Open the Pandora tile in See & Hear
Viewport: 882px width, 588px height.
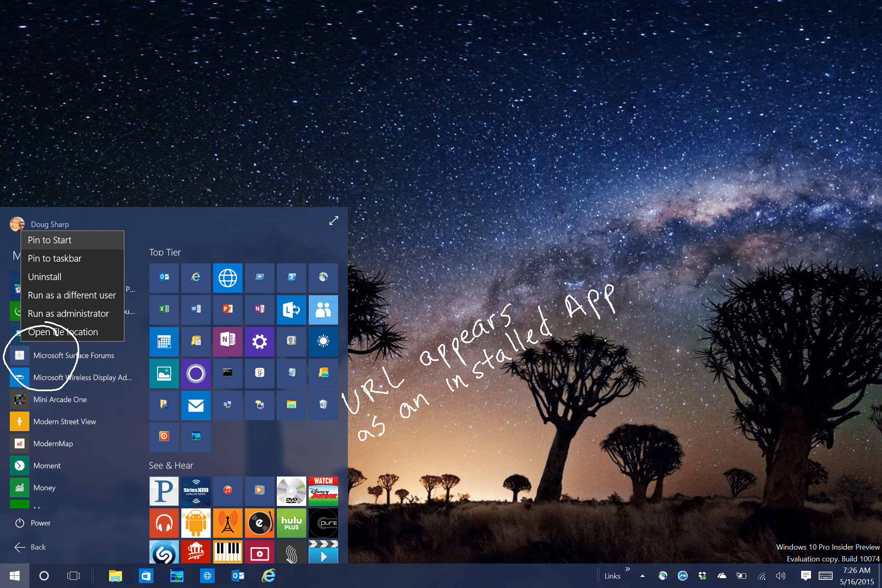tap(164, 491)
